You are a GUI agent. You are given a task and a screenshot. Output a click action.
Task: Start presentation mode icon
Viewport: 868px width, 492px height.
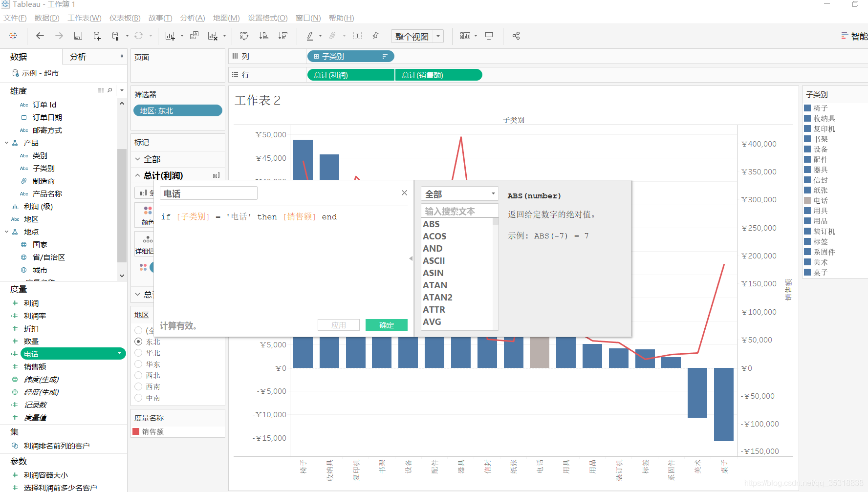489,36
